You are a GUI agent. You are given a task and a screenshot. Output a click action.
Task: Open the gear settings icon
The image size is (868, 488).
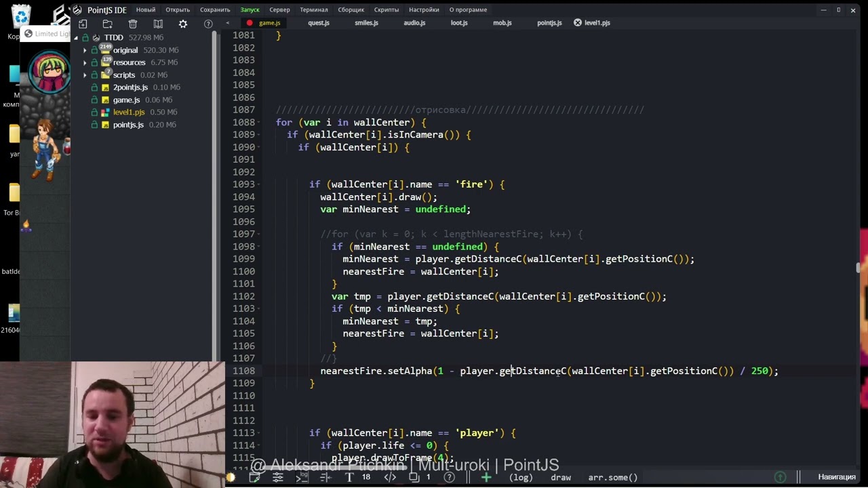(183, 24)
